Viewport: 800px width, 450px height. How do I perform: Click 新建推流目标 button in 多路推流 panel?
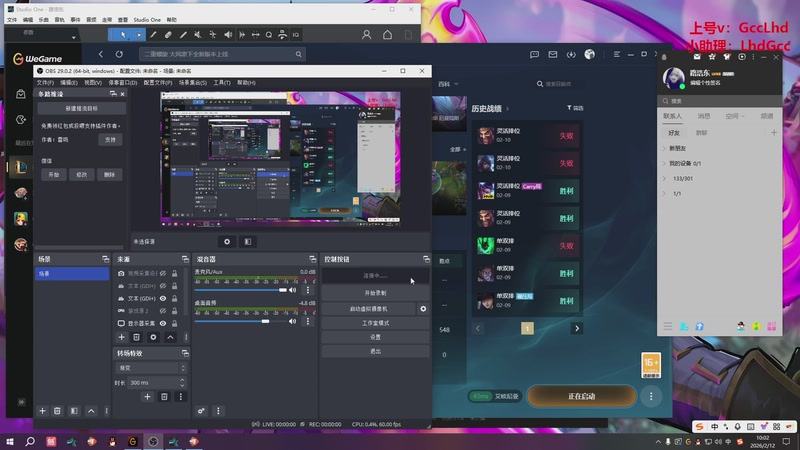pyautogui.click(x=82, y=109)
